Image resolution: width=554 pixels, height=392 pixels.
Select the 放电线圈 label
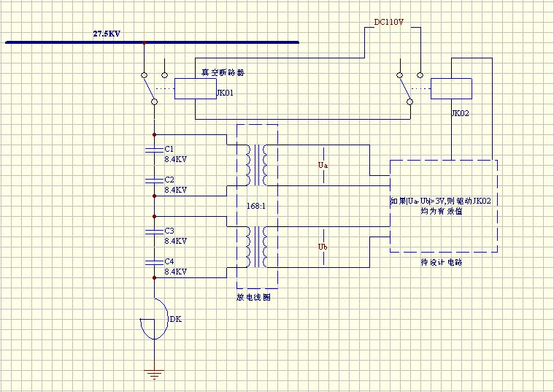click(x=254, y=297)
